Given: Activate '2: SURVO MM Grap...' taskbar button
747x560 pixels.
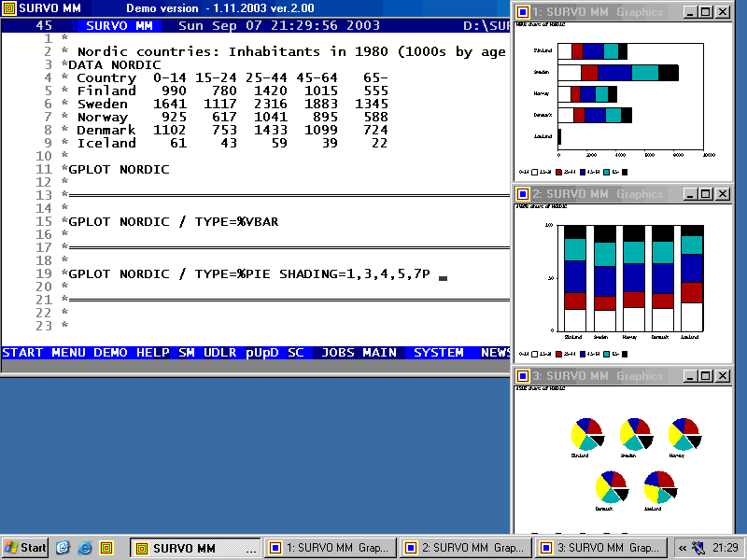Looking at the screenshot, I should tap(465, 548).
